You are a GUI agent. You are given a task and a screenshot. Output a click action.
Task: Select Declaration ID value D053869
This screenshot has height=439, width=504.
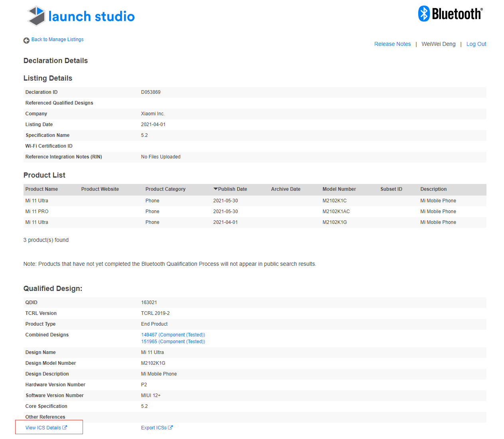pos(151,92)
